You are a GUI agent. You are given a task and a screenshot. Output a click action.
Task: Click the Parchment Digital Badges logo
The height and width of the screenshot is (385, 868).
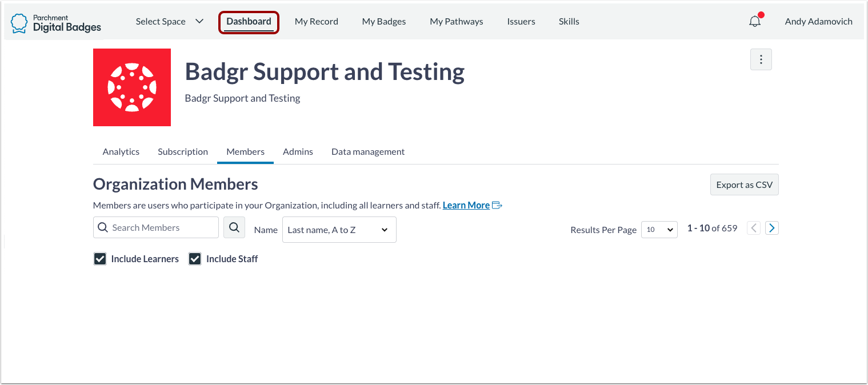pos(56,22)
